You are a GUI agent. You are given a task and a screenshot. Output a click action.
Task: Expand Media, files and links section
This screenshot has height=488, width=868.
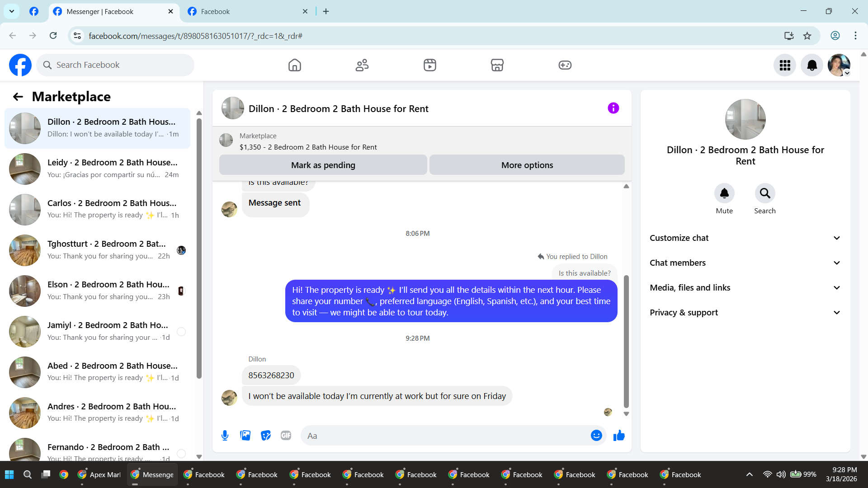[x=745, y=288]
